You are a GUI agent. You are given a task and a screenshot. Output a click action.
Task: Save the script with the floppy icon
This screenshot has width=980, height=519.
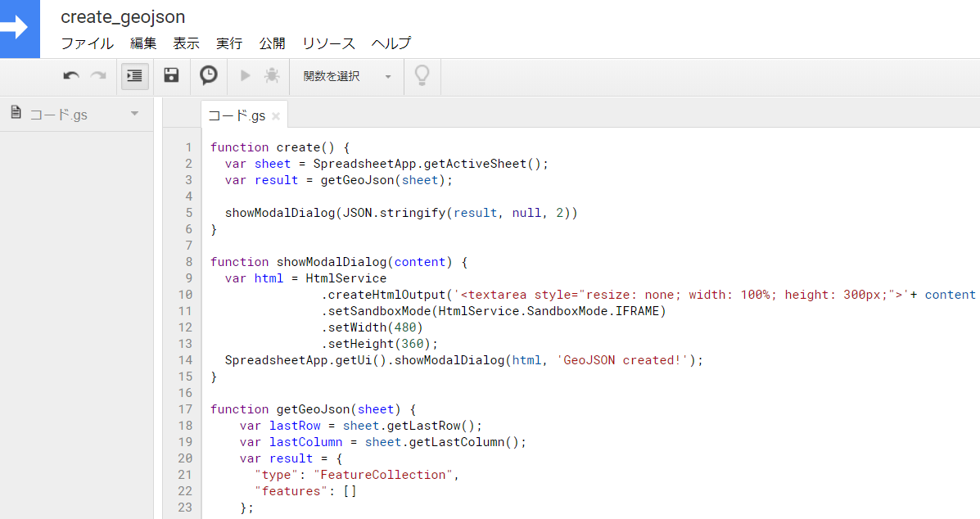point(171,75)
